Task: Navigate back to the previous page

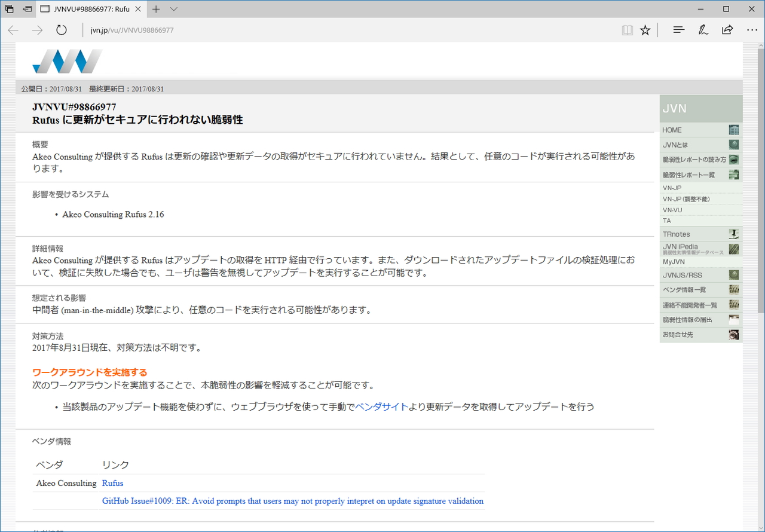Action: [13, 29]
